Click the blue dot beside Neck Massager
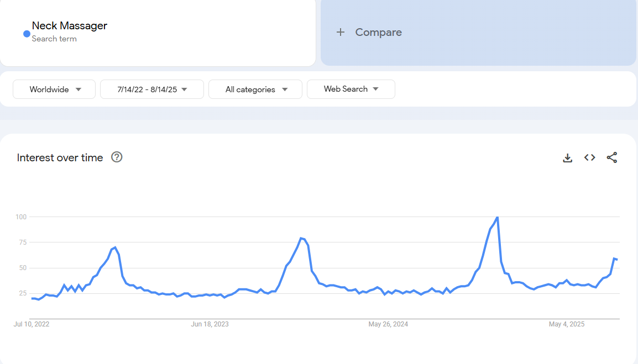 [x=27, y=34]
